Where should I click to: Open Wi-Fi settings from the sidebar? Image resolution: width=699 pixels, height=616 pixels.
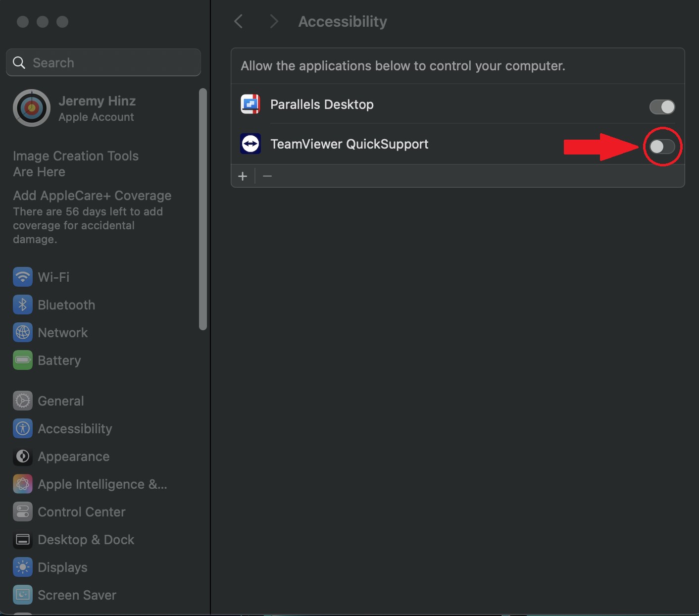click(23, 277)
